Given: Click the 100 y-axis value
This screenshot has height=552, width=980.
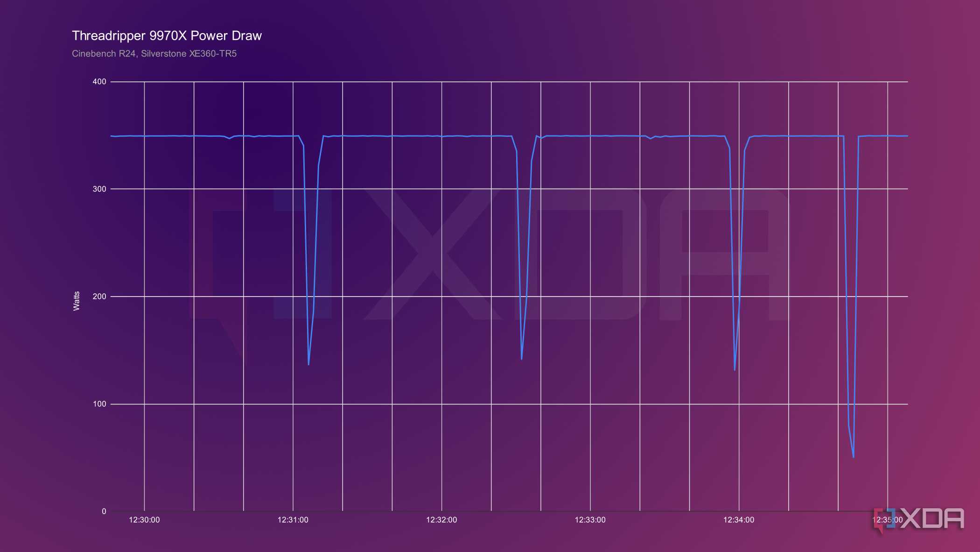Looking at the screenshot, I should (99, 404).
